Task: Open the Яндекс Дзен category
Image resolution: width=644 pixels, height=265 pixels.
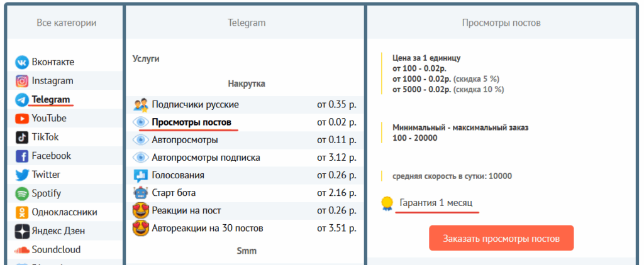Action: click(x=58, y=231)
